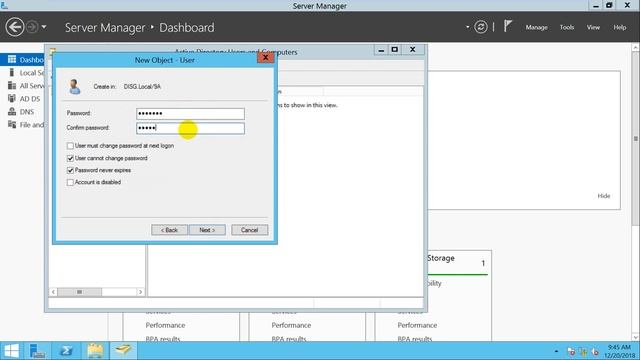
Task: Close the New Object - User dialog
Action: point(265,58)
